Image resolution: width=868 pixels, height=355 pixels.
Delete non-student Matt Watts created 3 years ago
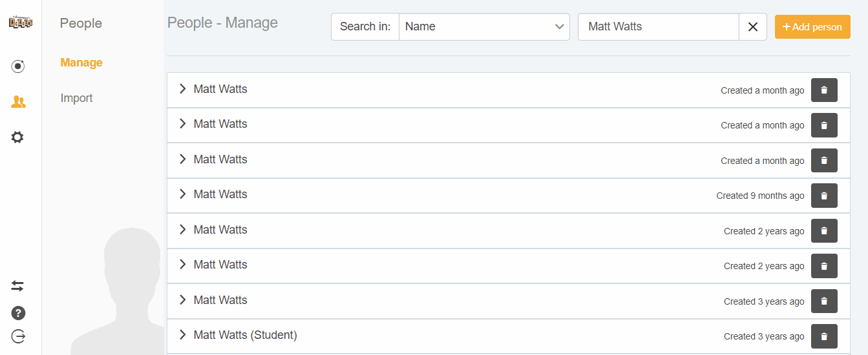(824, 301)
